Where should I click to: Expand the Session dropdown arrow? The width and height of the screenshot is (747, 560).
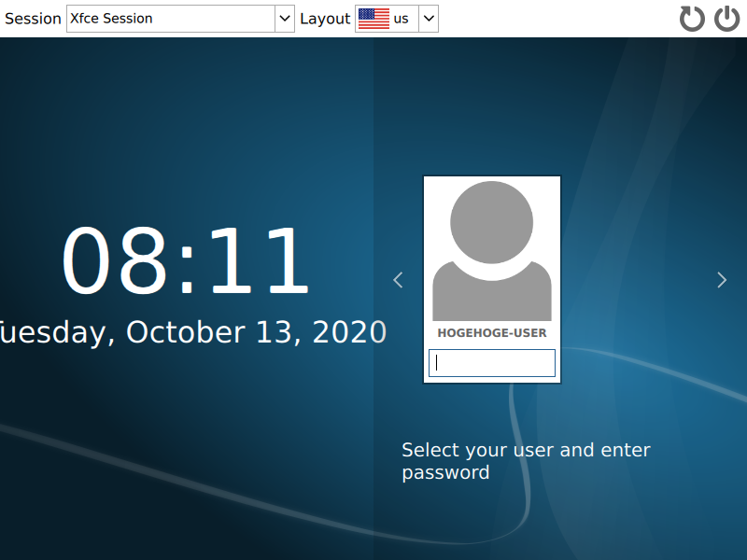(x=285, y=19)
